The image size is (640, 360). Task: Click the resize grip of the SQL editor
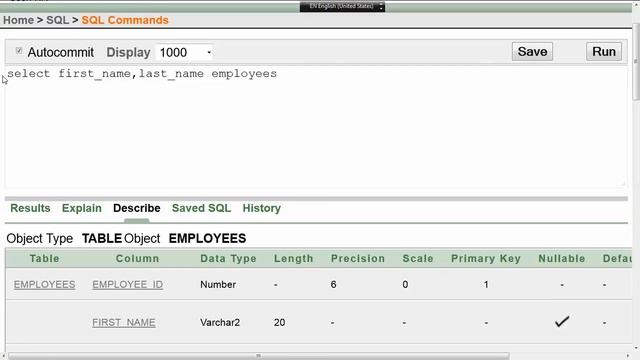click(622, 184)
